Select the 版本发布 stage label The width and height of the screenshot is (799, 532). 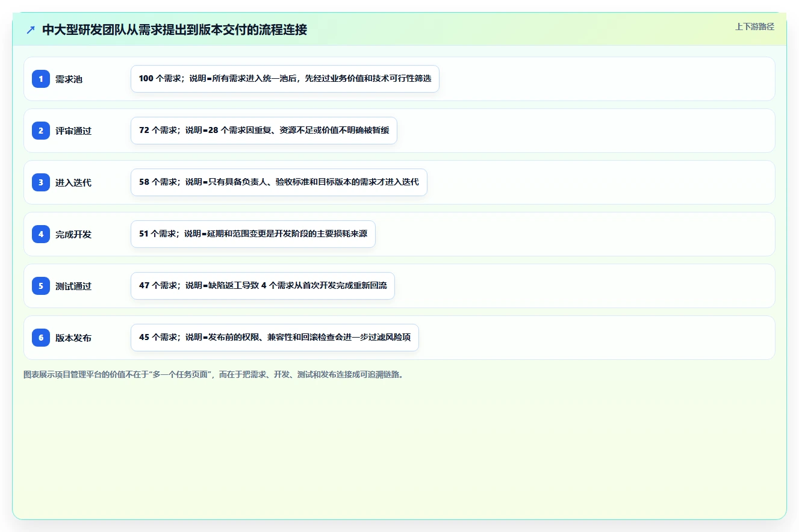pos(73,338)
